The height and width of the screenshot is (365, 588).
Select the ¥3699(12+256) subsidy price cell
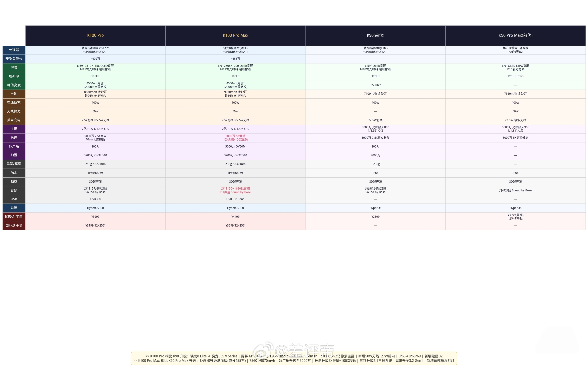[x=235, y=225]
